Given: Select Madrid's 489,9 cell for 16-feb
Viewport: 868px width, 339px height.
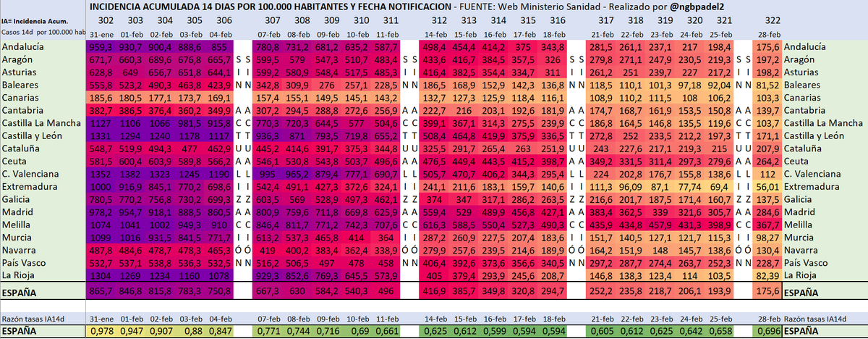Looking at the screenshot, I should point(494,212).
